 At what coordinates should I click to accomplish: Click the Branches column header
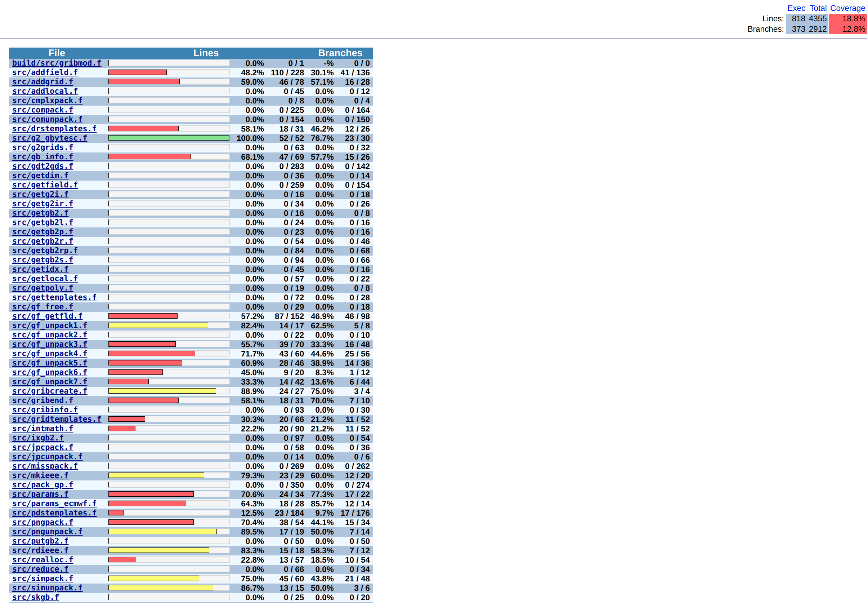pos(340,53)
